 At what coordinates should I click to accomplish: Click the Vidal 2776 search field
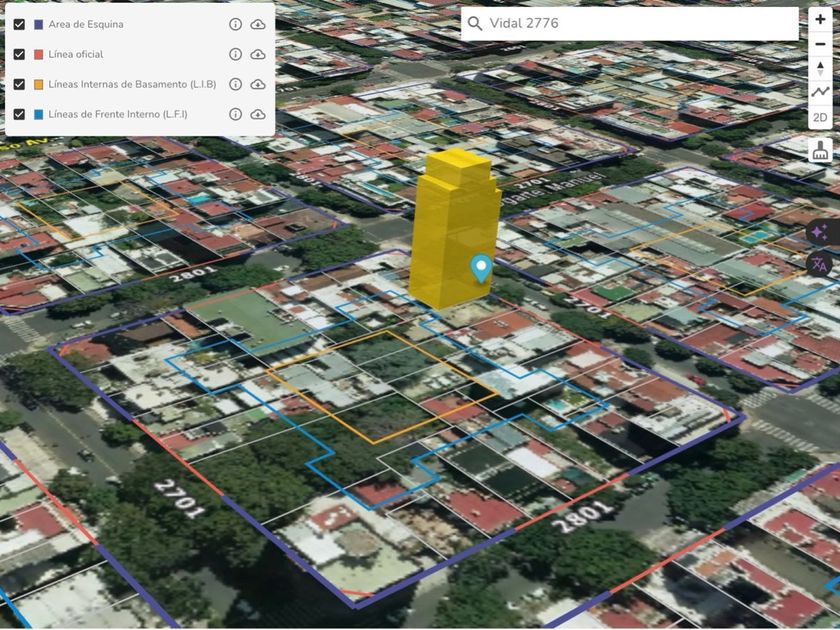pos(640,23)
